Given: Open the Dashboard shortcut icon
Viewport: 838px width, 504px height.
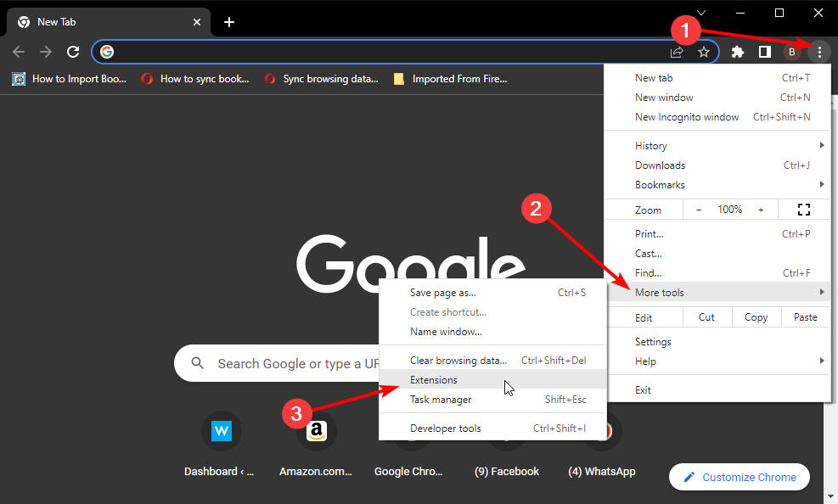Looking at the screenshot, I should coord(222,431).
